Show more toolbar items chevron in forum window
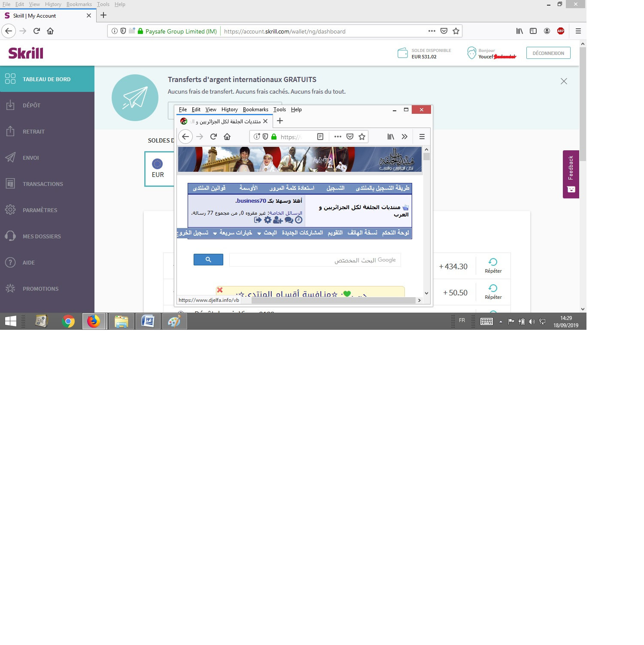644x645 pixels. pyautogui.click(x=404, y=137)
